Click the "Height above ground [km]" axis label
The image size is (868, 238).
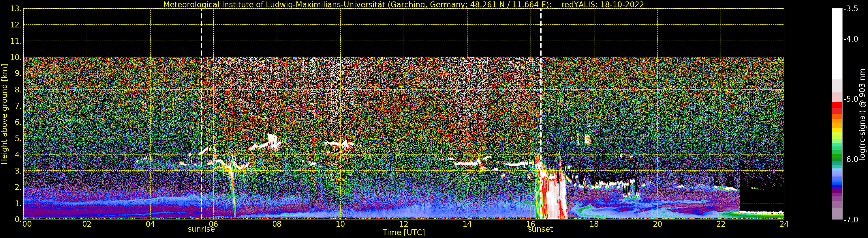click(x=4, y=114)
